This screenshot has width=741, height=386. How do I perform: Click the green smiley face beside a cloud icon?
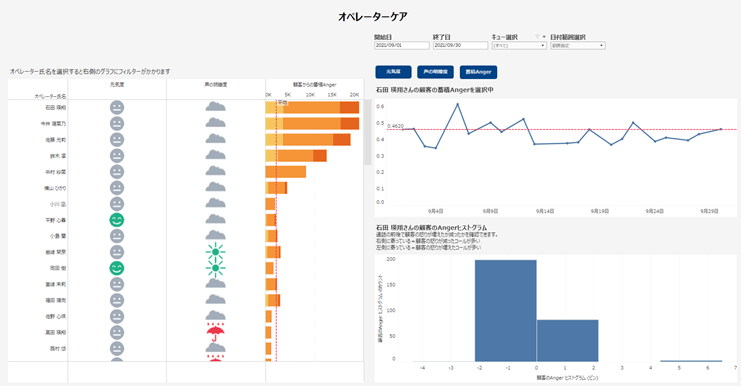pyautogui.click(x=117, y=220)
